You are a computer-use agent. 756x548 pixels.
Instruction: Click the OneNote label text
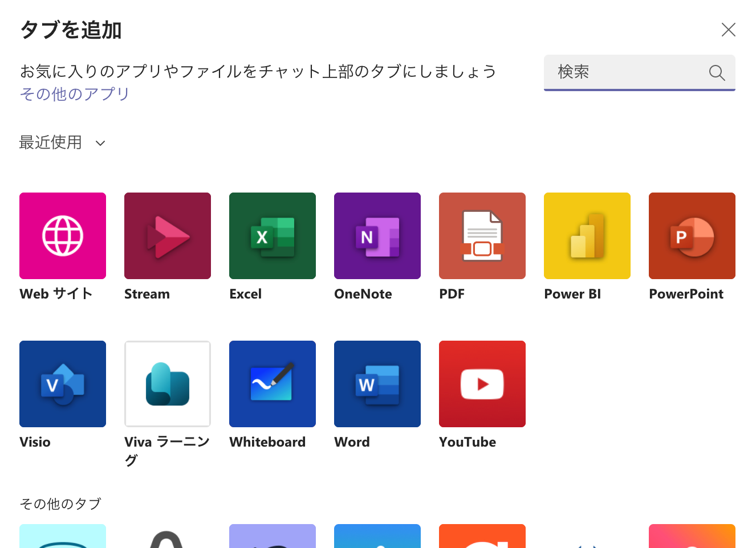[x=363, y=294]
